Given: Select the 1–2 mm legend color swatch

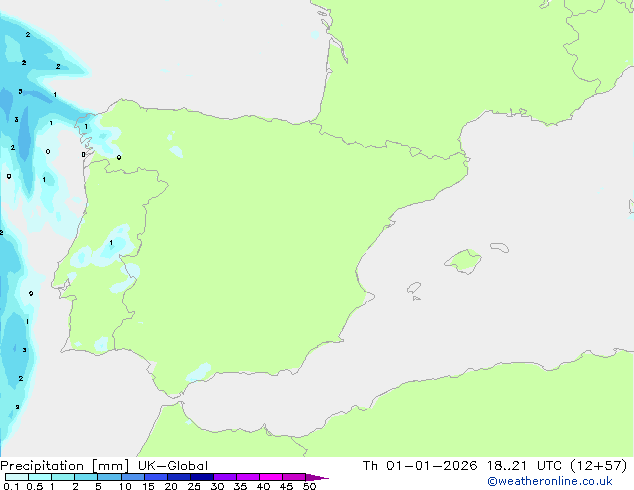Looking at the screenshot, I should pyautogui.click(x=63, y=477).
